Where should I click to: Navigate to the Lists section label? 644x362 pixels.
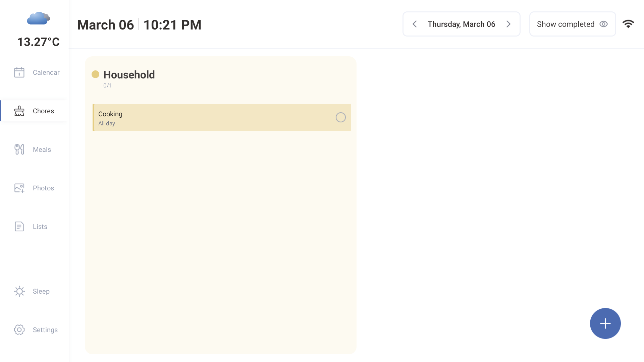40,227
